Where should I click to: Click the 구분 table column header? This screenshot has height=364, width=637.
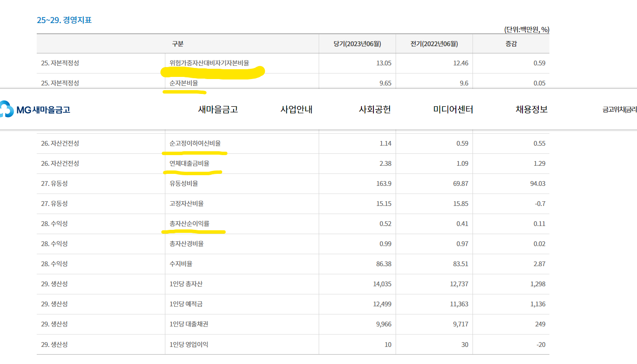pos(177,43)
